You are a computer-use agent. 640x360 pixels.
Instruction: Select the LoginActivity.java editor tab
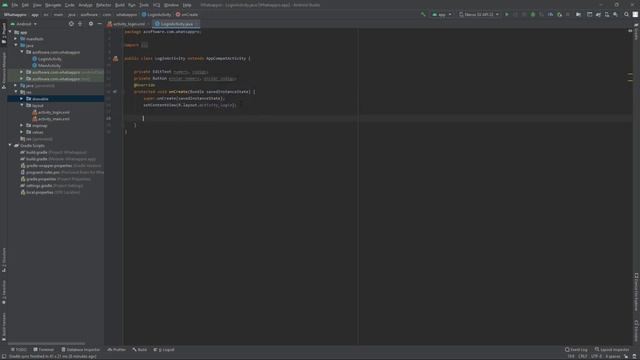[176, 24]
